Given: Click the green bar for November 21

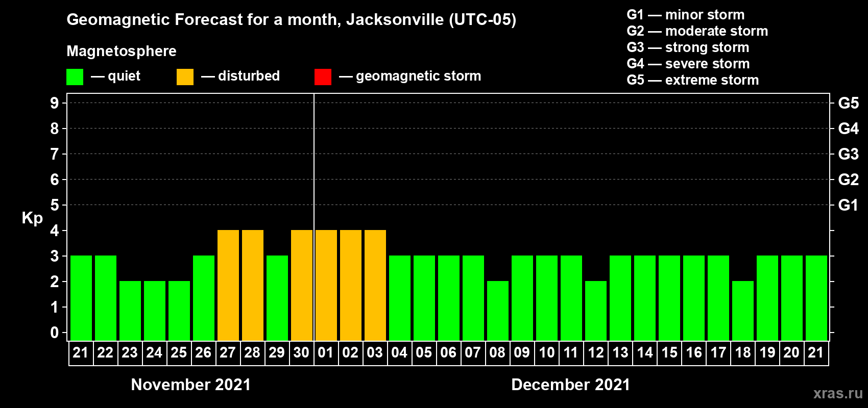Looking at the screenshot, I should pos(81,298).
